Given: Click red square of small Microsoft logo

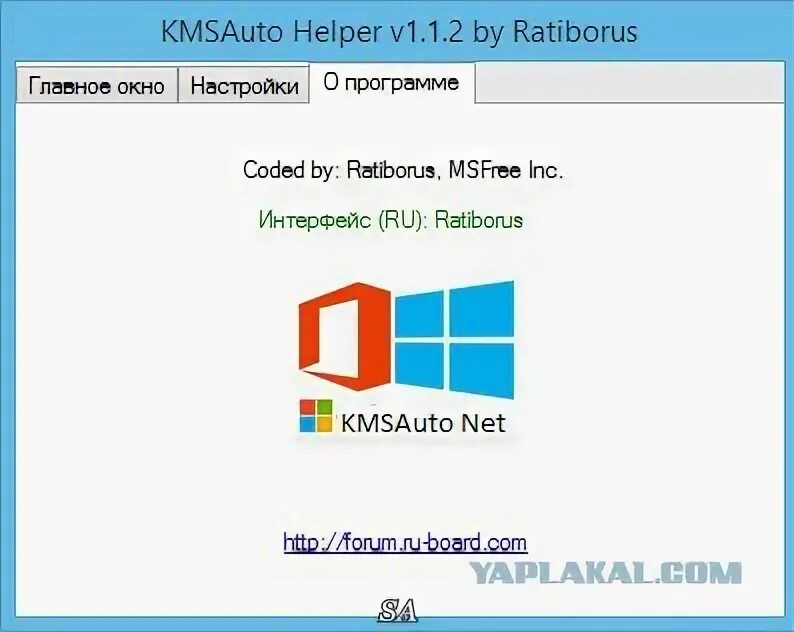Looking at the screenshot, I should (x=307, y=408).
